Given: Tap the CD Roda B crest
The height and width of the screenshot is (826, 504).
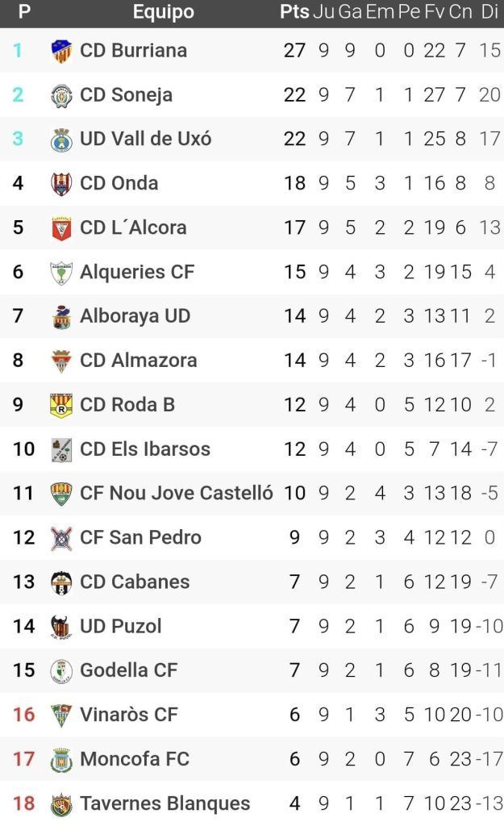Looking at the screenshot, I should (61, 405).
